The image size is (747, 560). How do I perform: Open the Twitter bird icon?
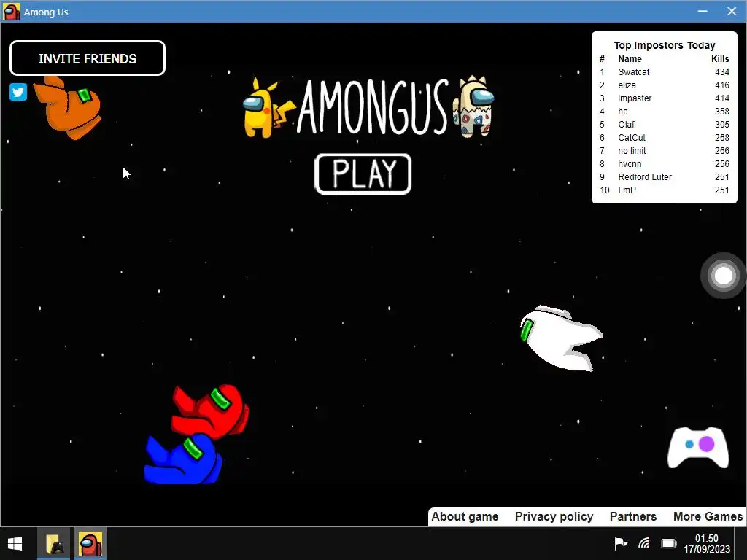[x=18, y=92]
